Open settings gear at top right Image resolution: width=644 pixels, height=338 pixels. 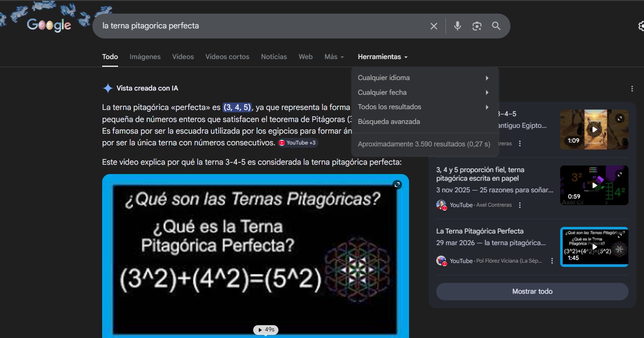[641, 26]
